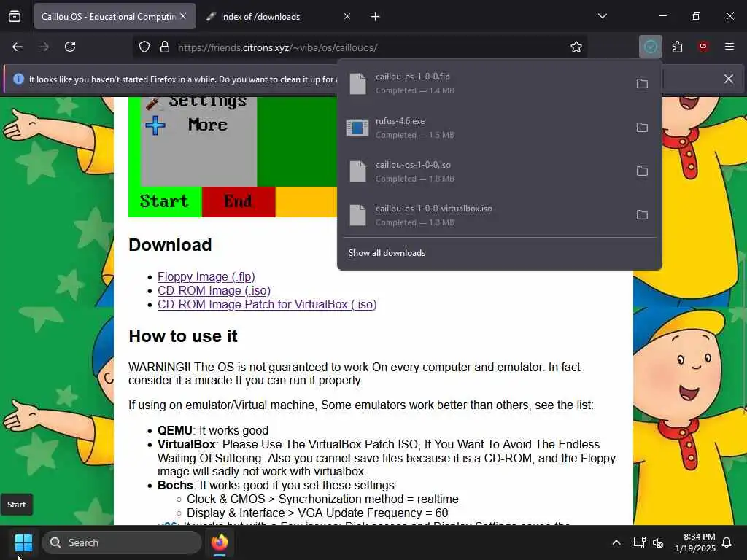Click the info icon in notification bar
Screen dimensions: 747x560
(x=18, y=79)
